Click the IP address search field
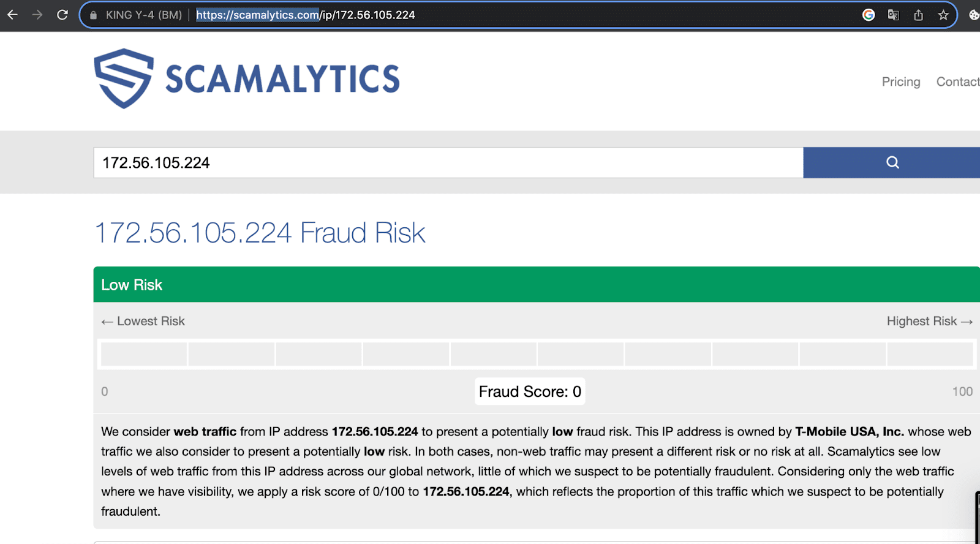The height and width of the screenshot is (544, 980). pos(448,162)
